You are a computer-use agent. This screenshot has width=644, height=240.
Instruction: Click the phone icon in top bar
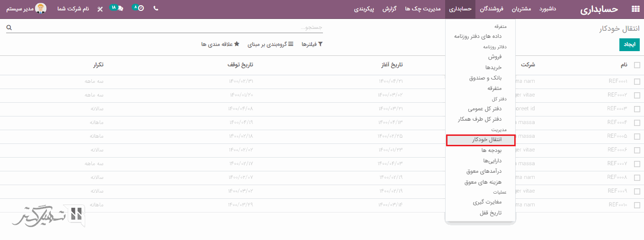(x=156, y=9)
